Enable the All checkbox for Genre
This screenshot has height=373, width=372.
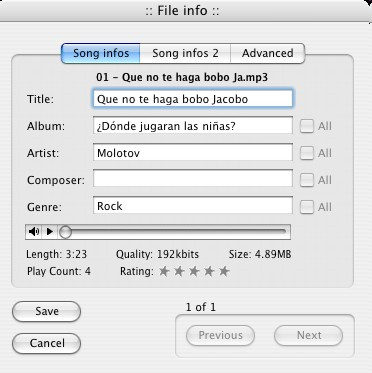click(x=307, y=207)
